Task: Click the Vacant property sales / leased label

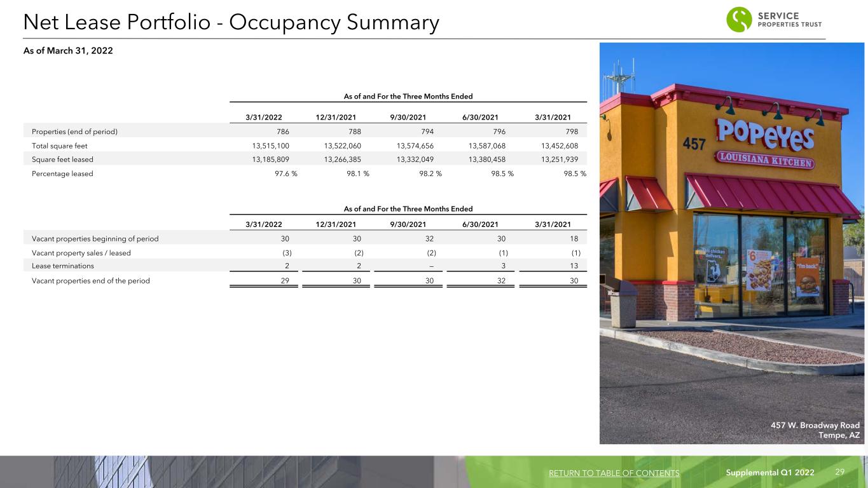Action: click(x=81, y=252)
